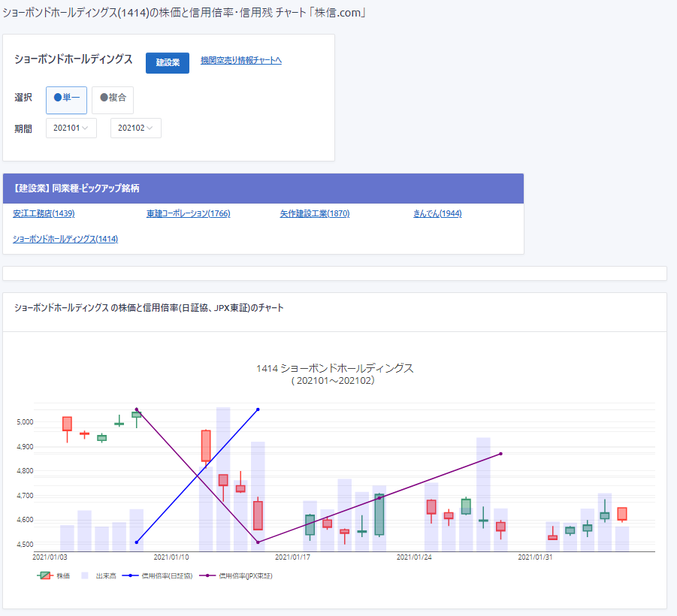Select the 複合 radio option
The width and height of the screenshot is (677, 616).
(x=113, y=98)
